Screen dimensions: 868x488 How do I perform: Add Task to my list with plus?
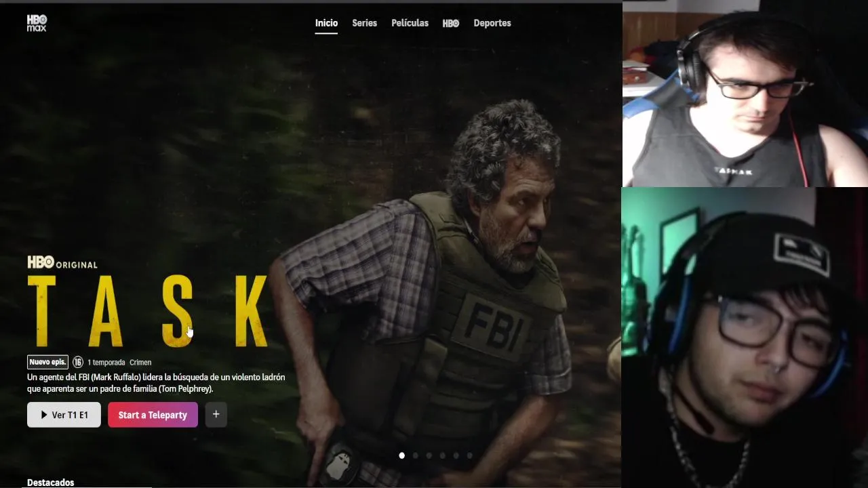[x=216, y=414]
